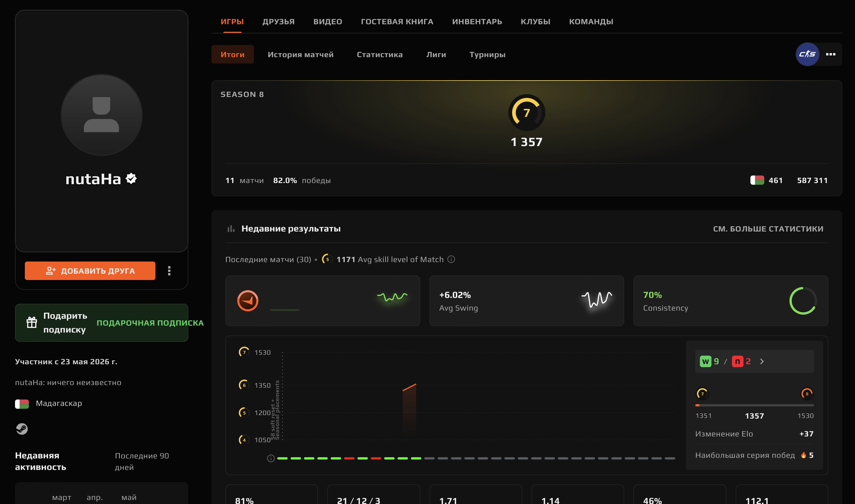
Task: Click the green W wins badge
Action: (705, 361)
